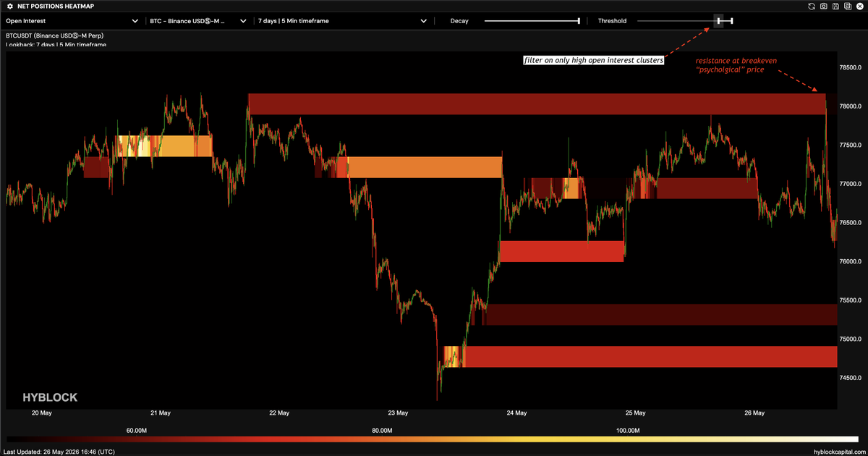Click the orange cluster band near 77250
The height and width of the screenshot is (456, 868).
[x=425, y=167]
